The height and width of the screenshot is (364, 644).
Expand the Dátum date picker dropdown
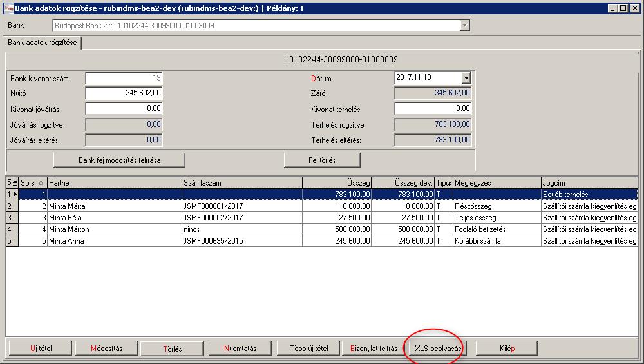(x=466, y=78)
